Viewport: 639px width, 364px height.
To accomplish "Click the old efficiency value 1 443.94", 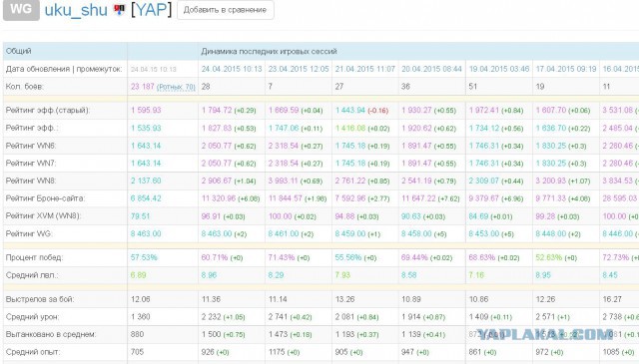I will coord(350,111).
